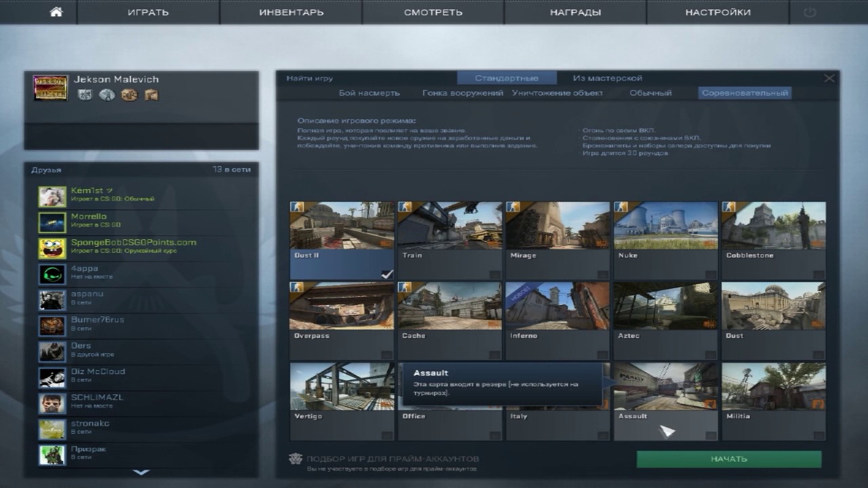Select the Обычный mode

[x=650, y=93]
